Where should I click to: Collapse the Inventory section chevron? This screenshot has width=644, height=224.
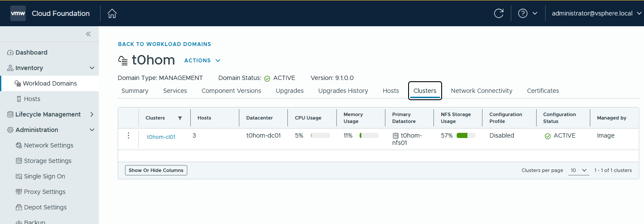click(92, 68)
